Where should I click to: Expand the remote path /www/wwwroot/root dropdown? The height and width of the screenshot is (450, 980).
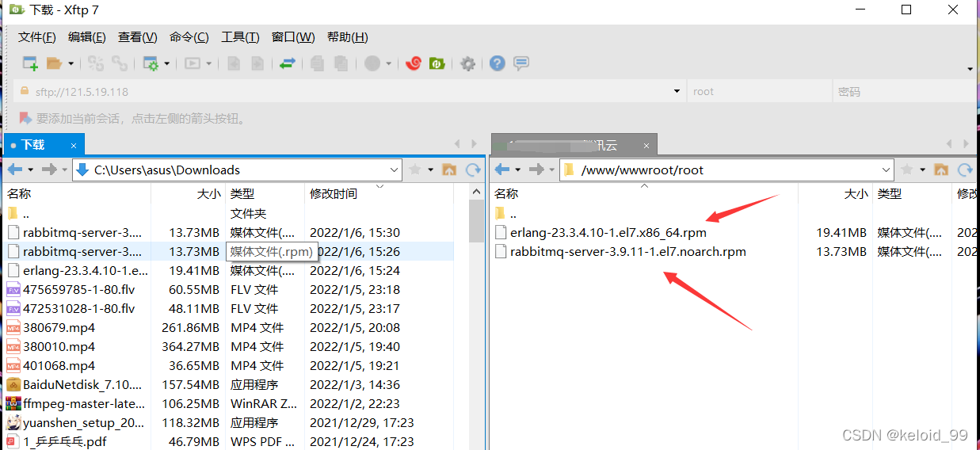point(887,170)
